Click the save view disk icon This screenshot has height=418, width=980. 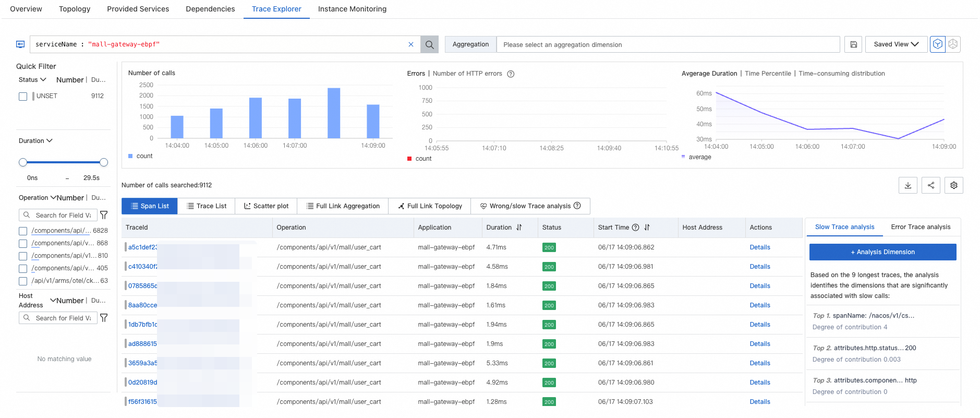853,44
